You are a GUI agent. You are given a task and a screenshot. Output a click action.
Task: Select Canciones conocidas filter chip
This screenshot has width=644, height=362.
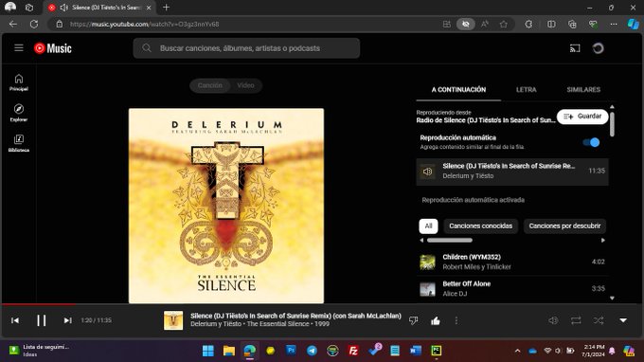[x=480, y=226]
